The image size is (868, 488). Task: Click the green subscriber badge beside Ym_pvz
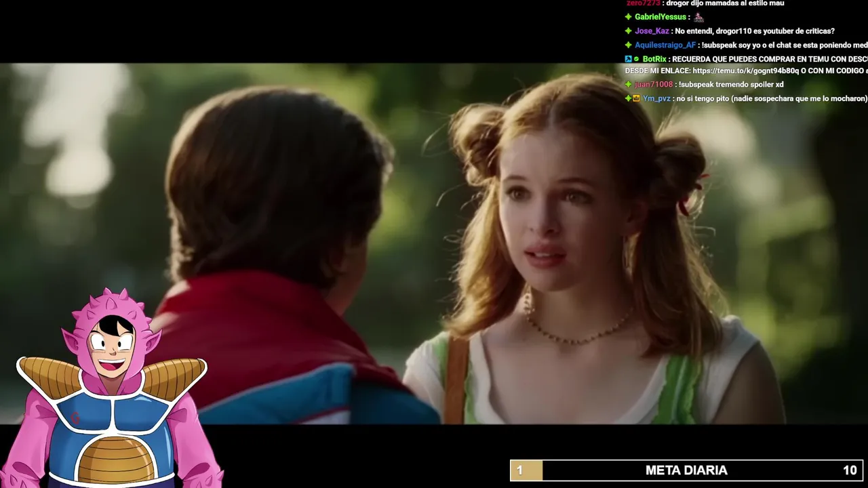click(629, 98)
